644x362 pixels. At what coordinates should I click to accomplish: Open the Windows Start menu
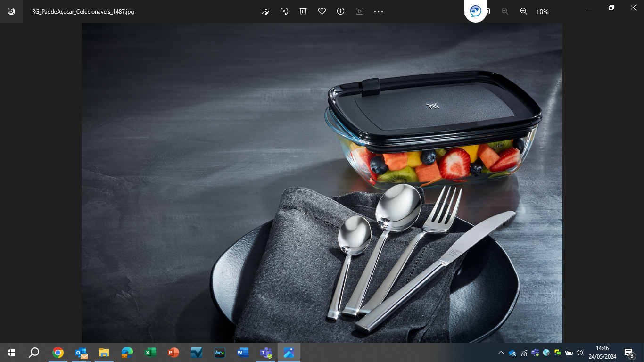(x=11, y=353)
